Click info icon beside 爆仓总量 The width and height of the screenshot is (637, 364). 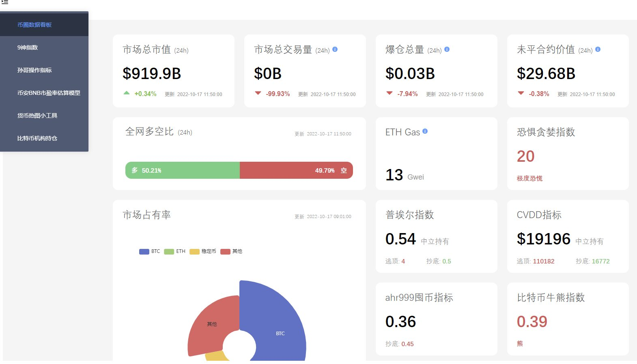click(x=447, y=49)
